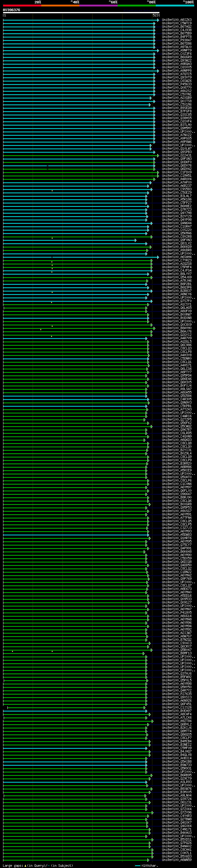Open hit UniRef100_P93847
This screenshot has height=868, width=197.
(177, 40)
